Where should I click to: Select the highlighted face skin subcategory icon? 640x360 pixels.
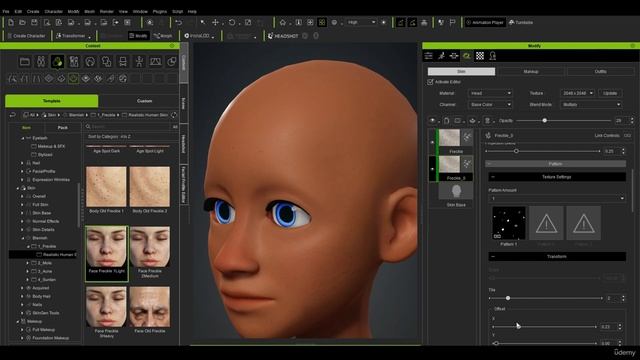coord(73,78)
